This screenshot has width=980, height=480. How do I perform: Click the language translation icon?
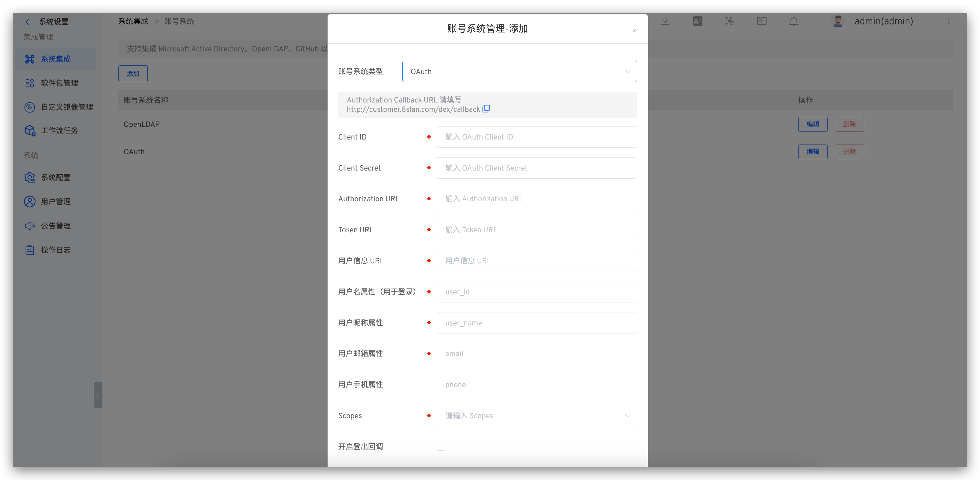coord(697,21)
